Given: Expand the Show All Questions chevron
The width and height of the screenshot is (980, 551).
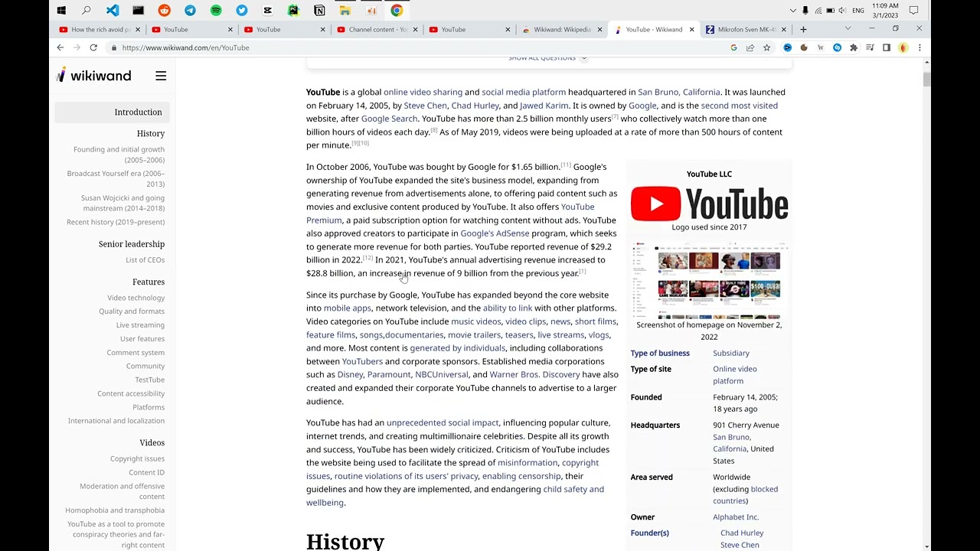Looking at the screenshot, I should [x=583, y=58].
